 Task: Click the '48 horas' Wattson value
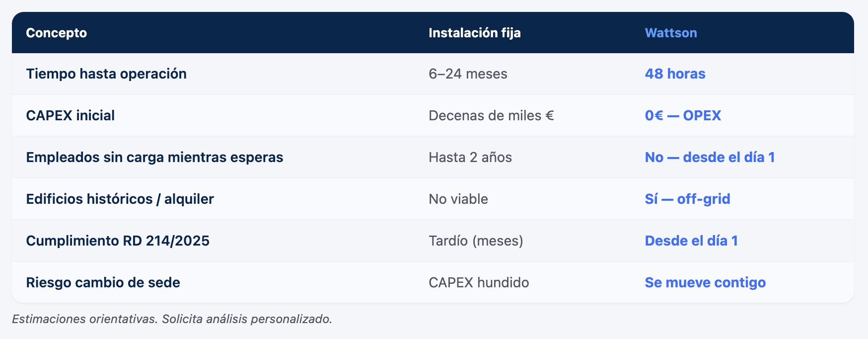tap(675, 74)
